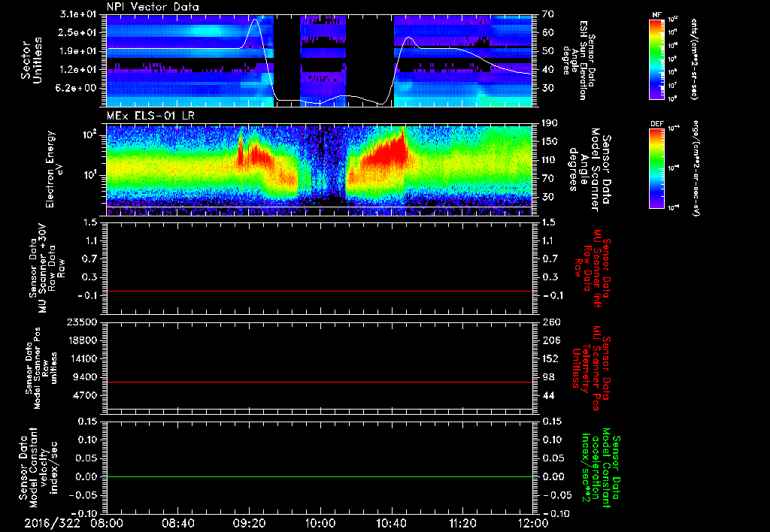Viewport: 770px width, 532px height.
Task: Click the green line in the velocity plot
Action: [320, 476]
